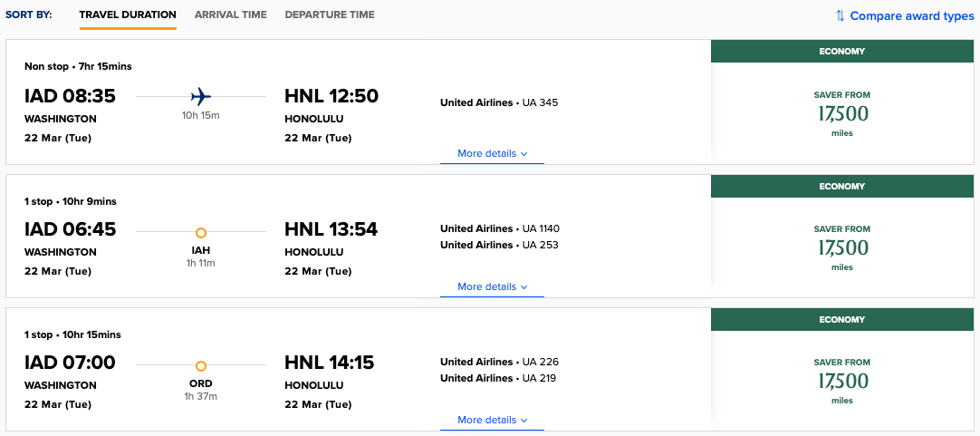Click the ORD stopover circle icon
Viewport: 980px width, 436px height.
click(201, 366)
